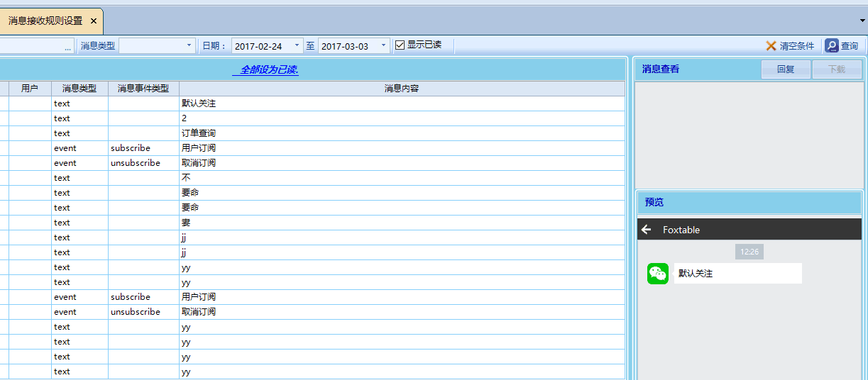Click the ellipsis browse button in toolbar
This screenshot has height=380, width=868.
[x=68, y=46]
